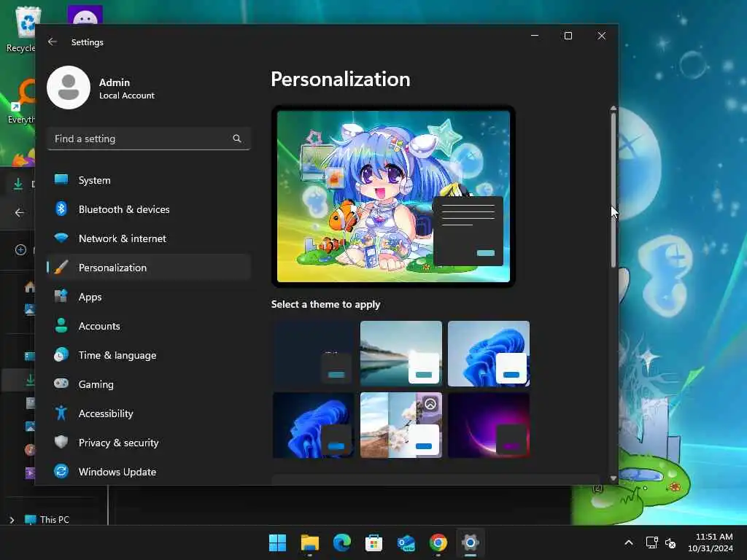Viewport: 747px width, 560px height.
Task: Select the Personalization category
Action: tap(149, 267)
